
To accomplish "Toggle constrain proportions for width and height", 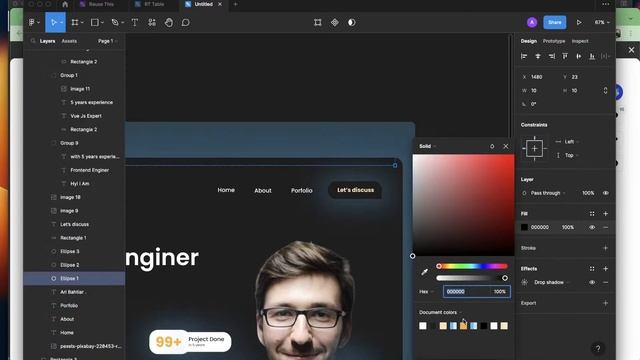I will point(605,90).
